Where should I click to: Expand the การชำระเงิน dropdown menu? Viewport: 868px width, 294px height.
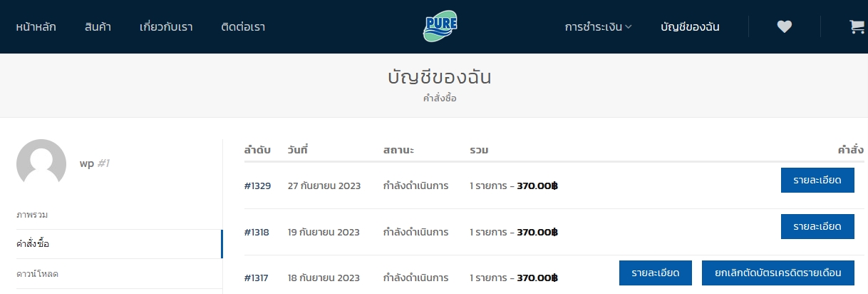pos(598,27)
